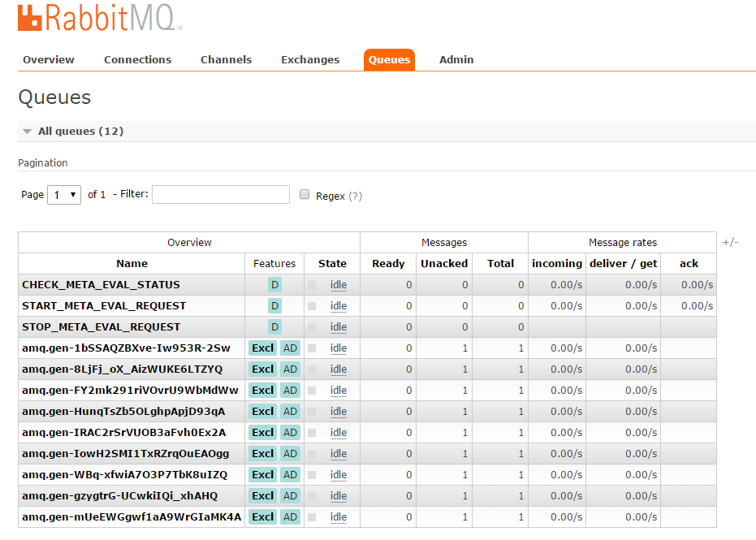Enable the Regex checkbox
The width and height of the screenshot is (756, 540).
click(x=305, y=194)
